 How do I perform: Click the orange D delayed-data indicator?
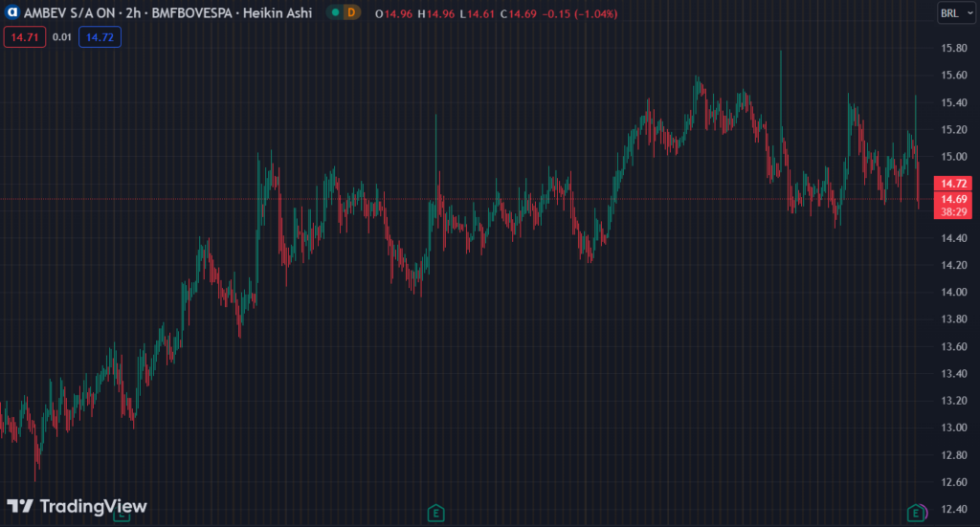[x=351, y=12]
